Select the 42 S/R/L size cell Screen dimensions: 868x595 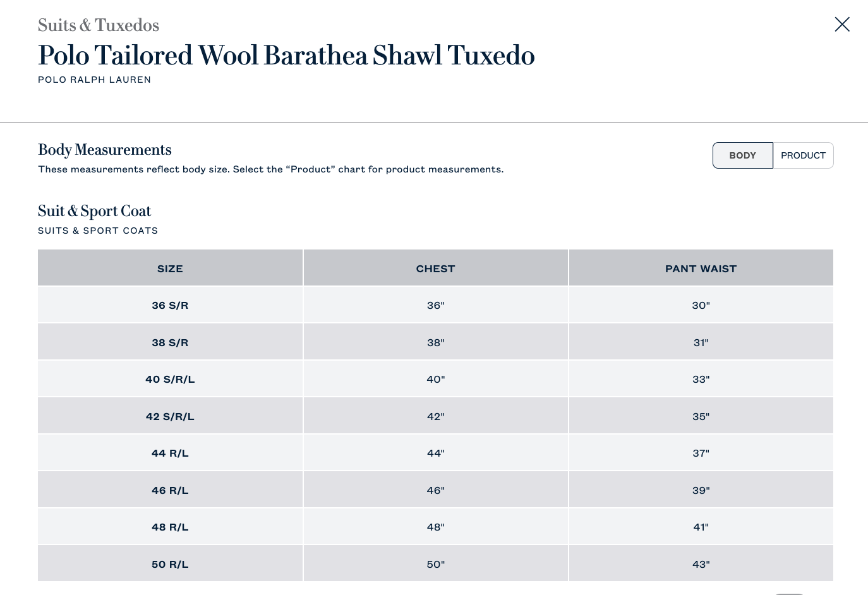[170, 416]
